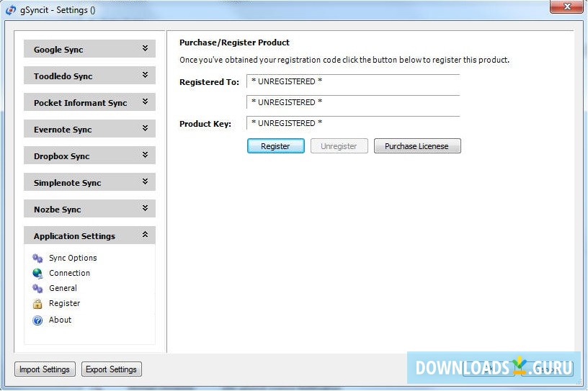This screenshot has height=391, width=588.
Task: Click the Nozbe Sync header
Action: coord(89,208)
